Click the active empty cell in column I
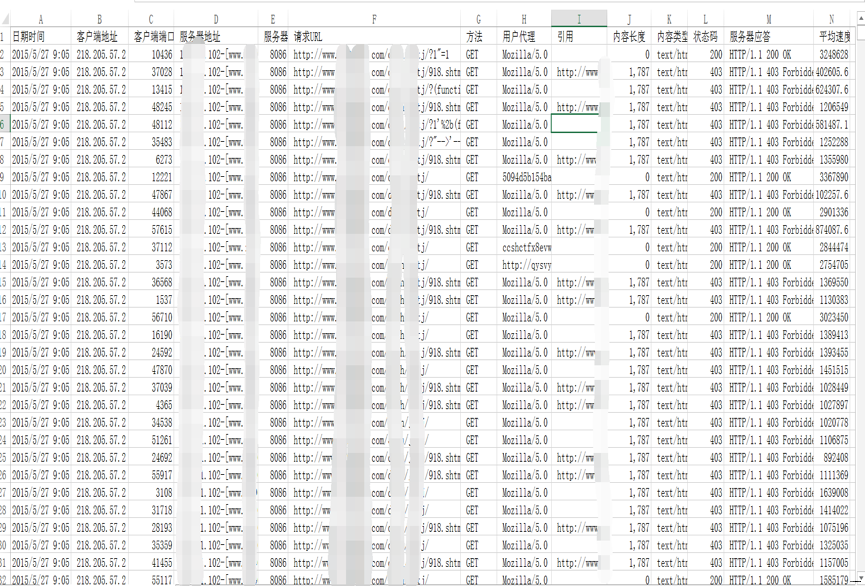865x586 pixels. [x=579, y=125]
